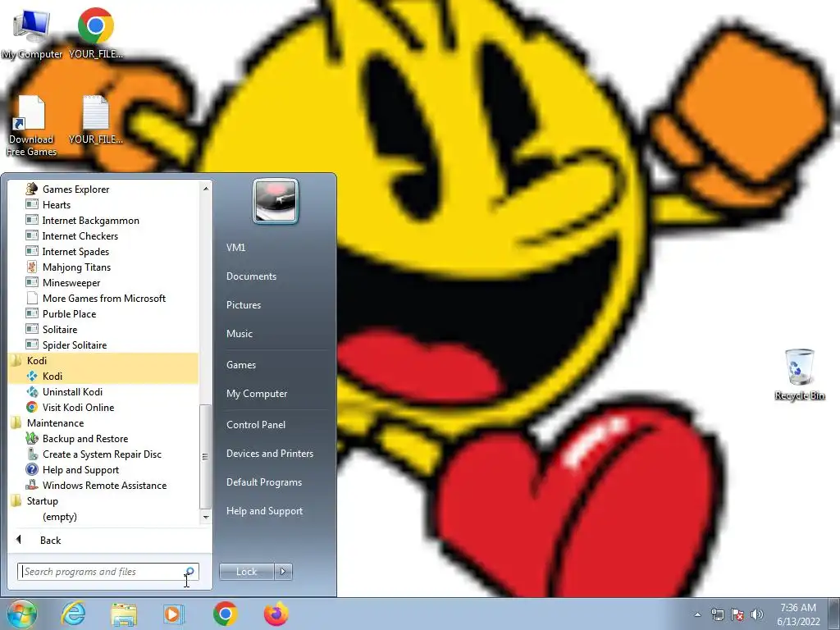Viewport: 840px width, 630px height.
Task: Launch Internet Spades
Action: (75, 251)
